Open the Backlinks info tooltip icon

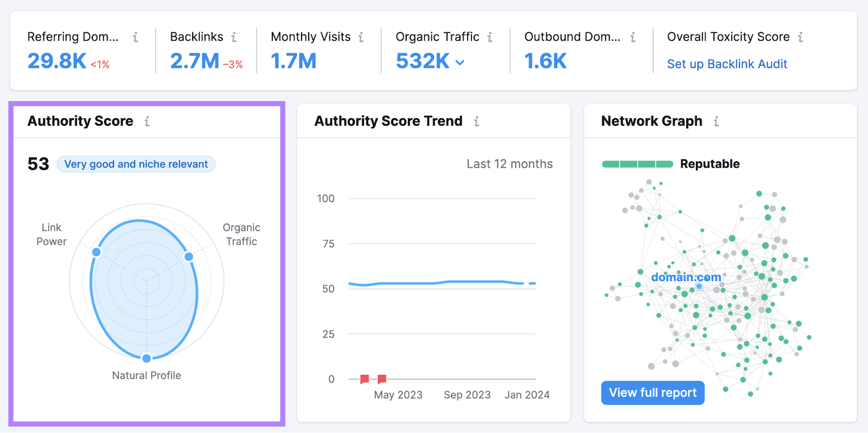tap(234, 37)
